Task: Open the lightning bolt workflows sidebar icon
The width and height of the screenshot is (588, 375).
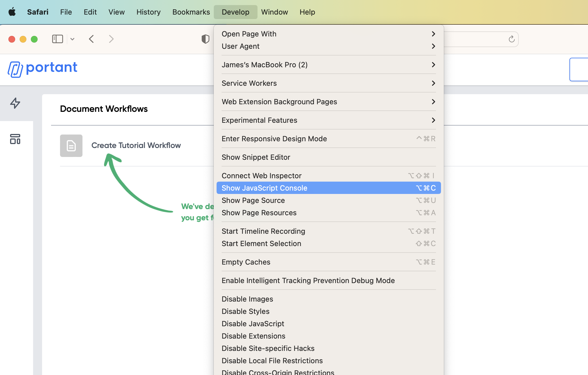Action: pos(15,103)
